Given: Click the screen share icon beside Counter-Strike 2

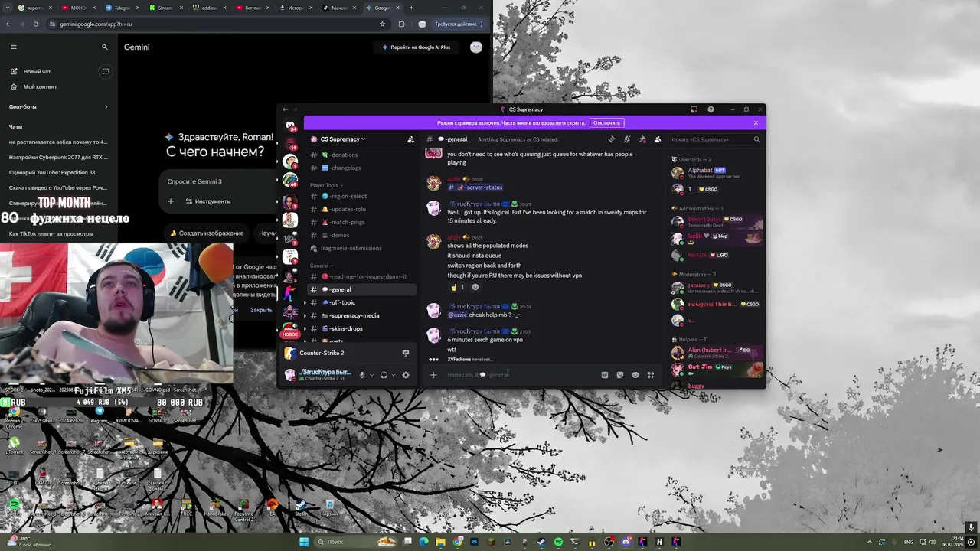Looking at the screenshot, I should tap(406, 353).
